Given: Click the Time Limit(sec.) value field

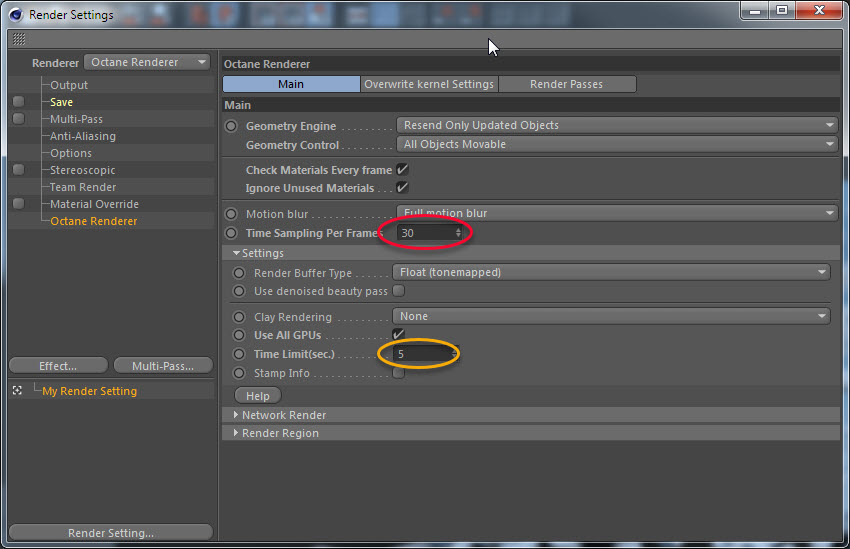Looking at the screenshot, I should pyautogui.click(x=422, y=354).
